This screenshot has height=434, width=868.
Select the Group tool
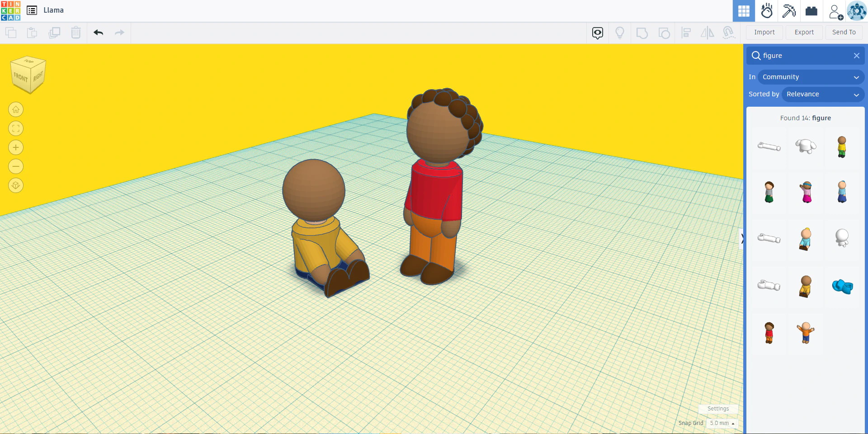click(642, 33)
